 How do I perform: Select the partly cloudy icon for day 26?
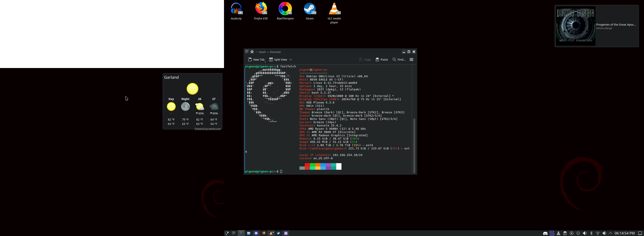[x=199, y=107]
